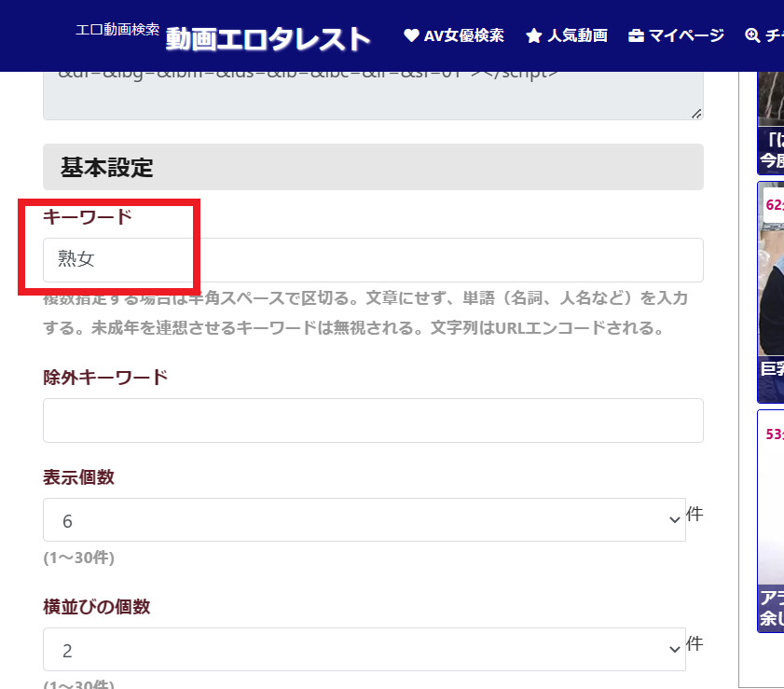Image resolution: width=784 pixels, height=689 pixels.
Task: Open the sidebar thumbnail with the 62: badge
Action: tap(771, 289)
